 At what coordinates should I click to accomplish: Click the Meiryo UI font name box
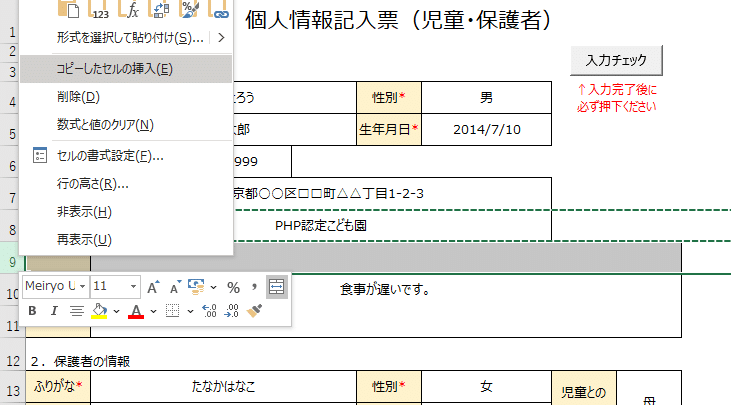click(x=49, y=286)
